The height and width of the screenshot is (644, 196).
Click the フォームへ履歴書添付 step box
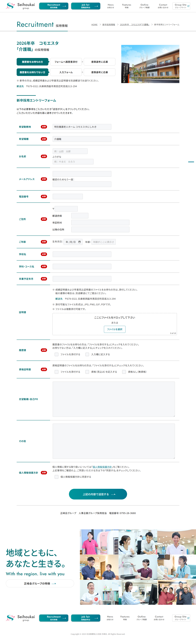(x=66, y=62)
